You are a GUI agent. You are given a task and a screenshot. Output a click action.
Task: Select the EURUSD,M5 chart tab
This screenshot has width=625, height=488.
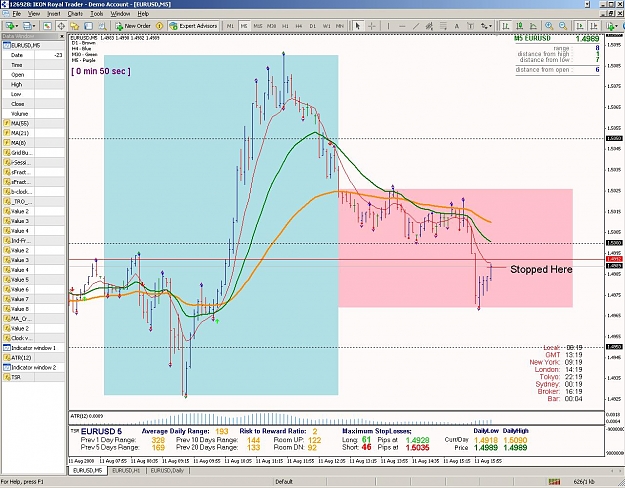point(87,471)
